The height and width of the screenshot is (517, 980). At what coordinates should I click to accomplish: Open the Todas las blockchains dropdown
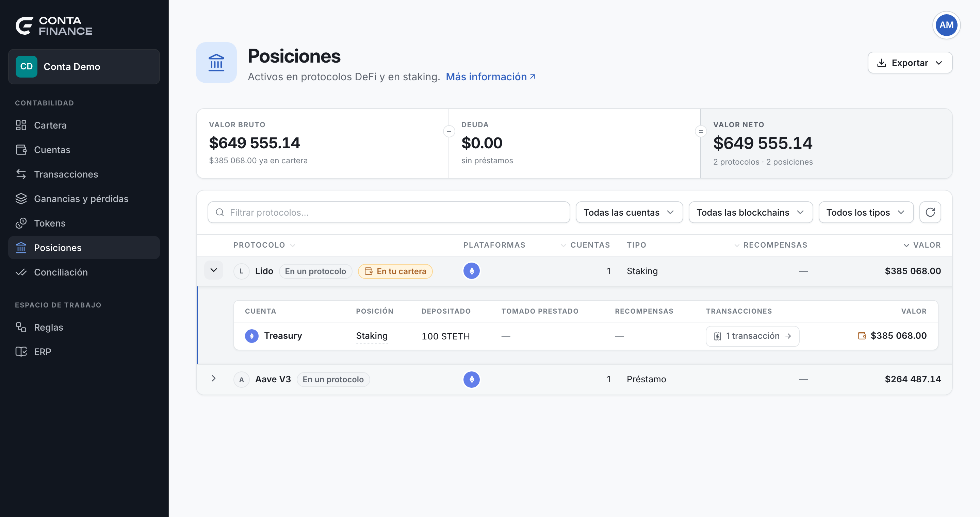pos(751,213)
